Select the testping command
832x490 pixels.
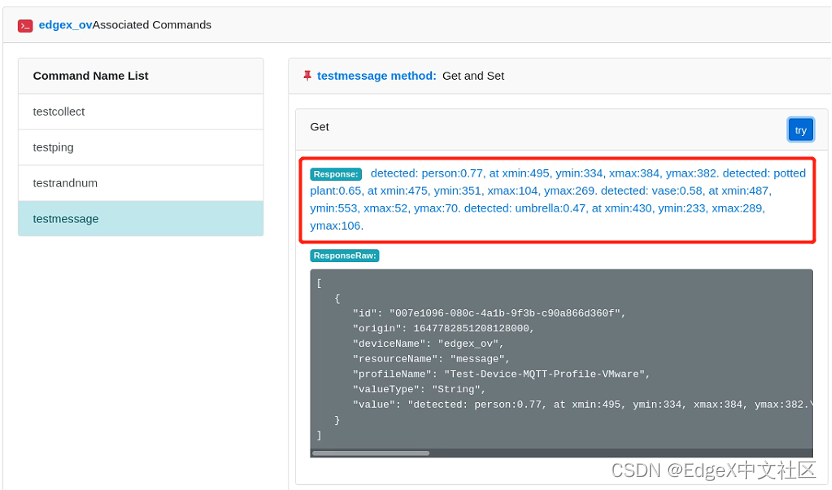141,147
